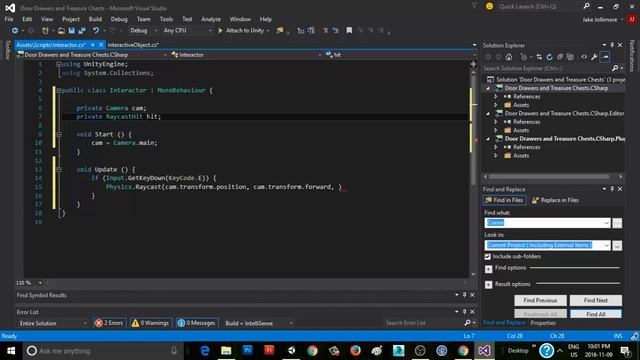
Task: Pin the Interactor.cs tab
Action: tap(93, 44)
